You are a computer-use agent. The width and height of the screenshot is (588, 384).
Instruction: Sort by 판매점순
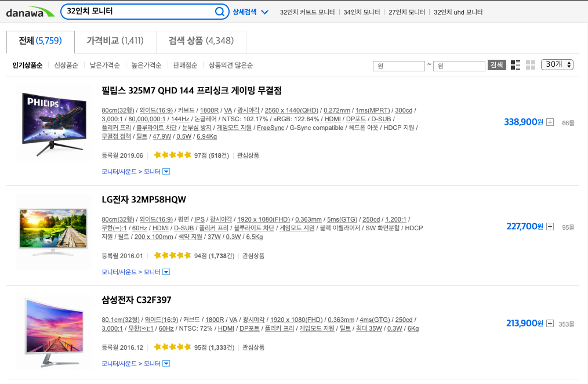pos(185,65)
